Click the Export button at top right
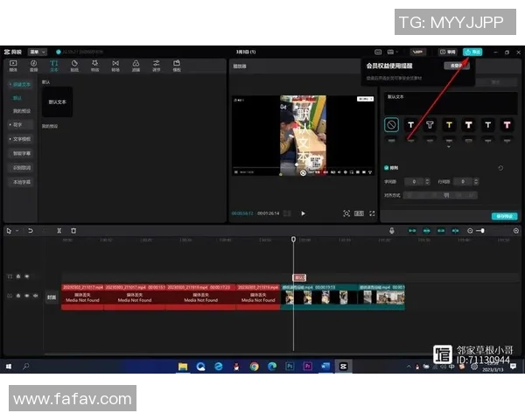This screenshot has height=420, width=525. (472, 52)
